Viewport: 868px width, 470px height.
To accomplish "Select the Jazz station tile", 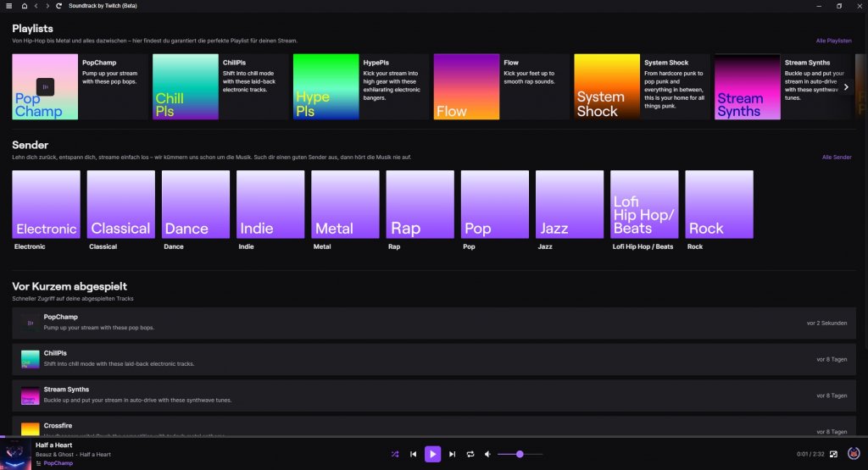I will pyautogui.click(x=569, y=204).
